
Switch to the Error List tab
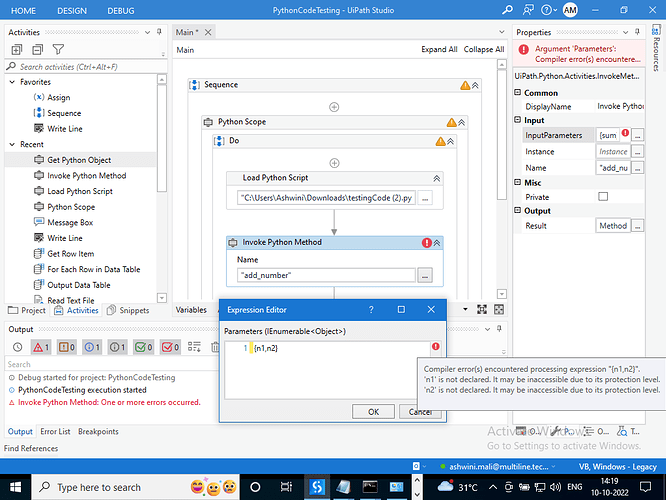pos(55,432)
